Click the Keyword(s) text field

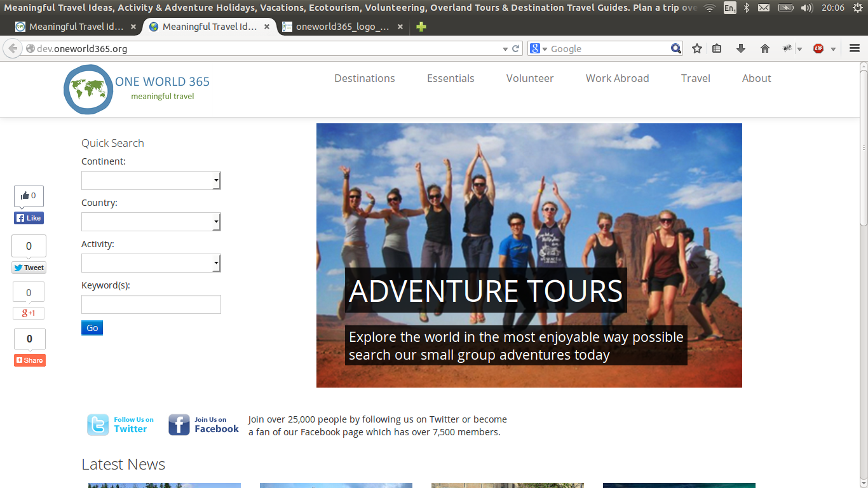pos(151,304)
